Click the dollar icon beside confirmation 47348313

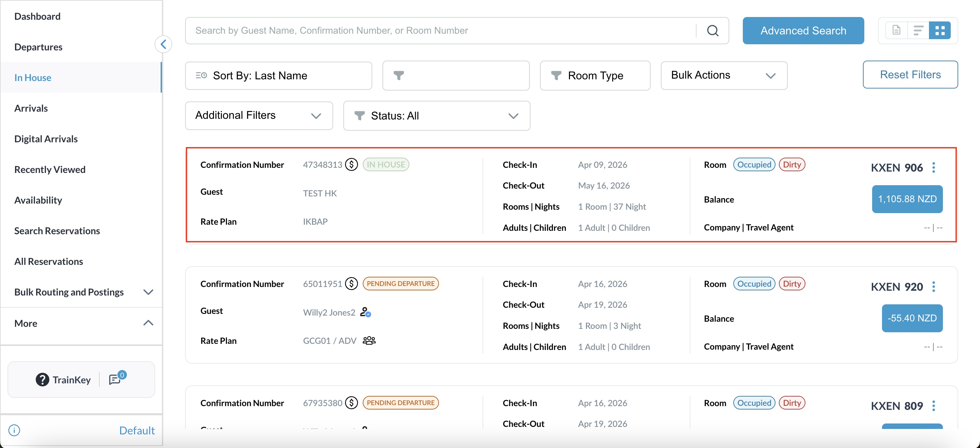coord(351,165)
